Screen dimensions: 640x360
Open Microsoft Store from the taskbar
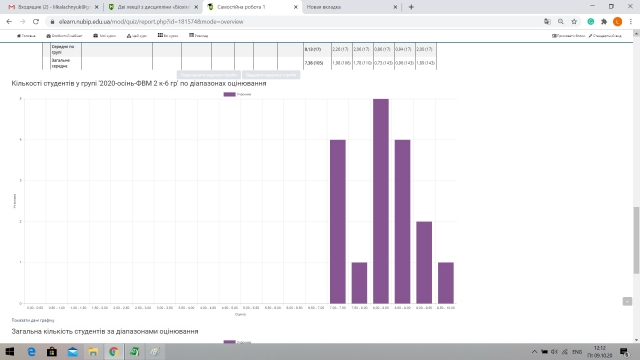pos(52,351)
